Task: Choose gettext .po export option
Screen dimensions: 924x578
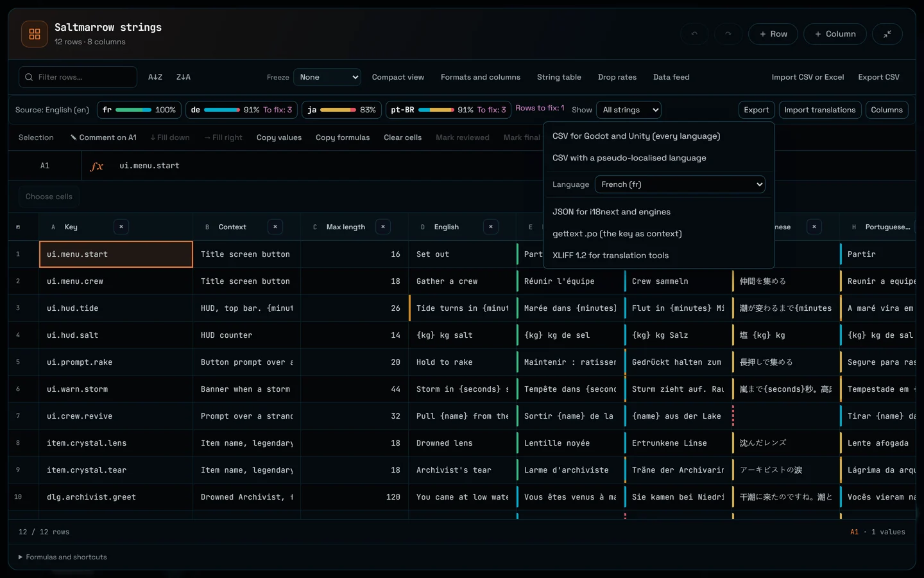Action: [659, 234]
